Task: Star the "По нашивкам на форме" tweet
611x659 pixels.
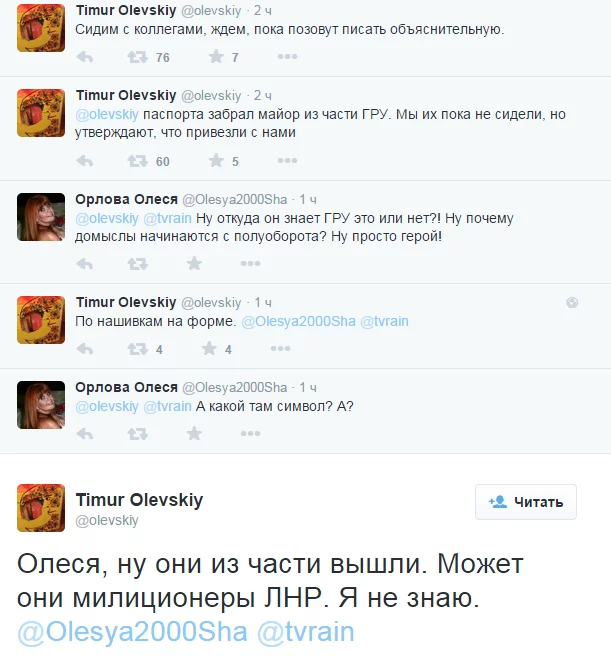Action: (210, 349)
